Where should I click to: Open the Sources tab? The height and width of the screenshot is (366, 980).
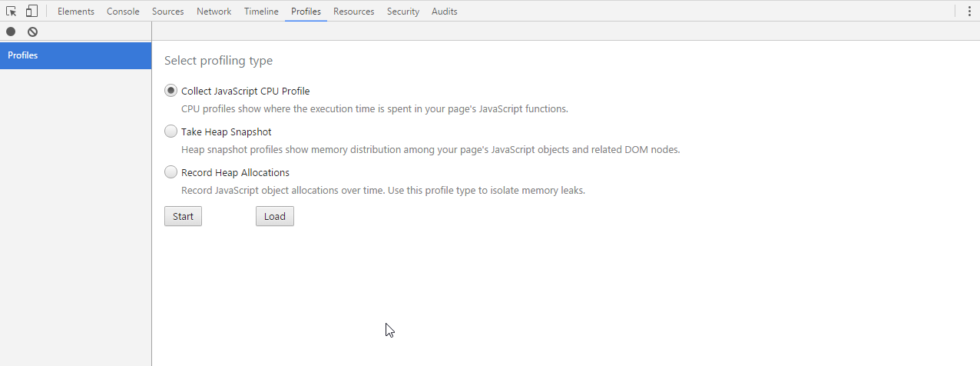[x=167, y=12]
